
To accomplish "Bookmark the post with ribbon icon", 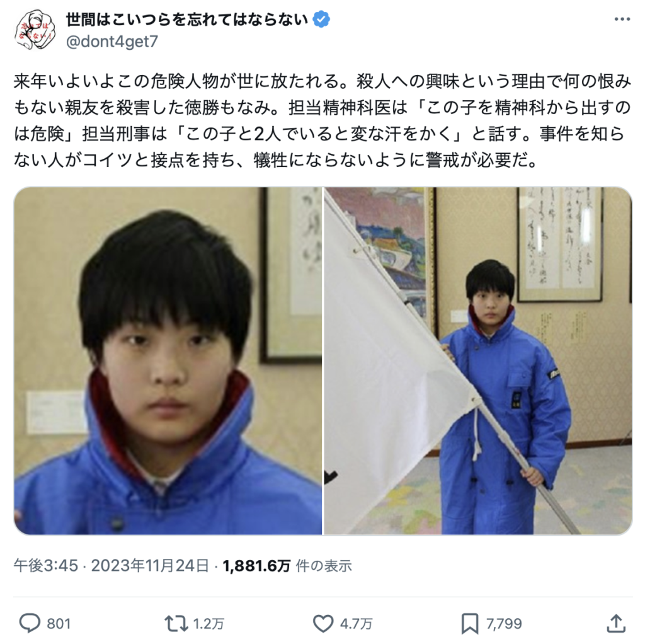I will point(469,623).
